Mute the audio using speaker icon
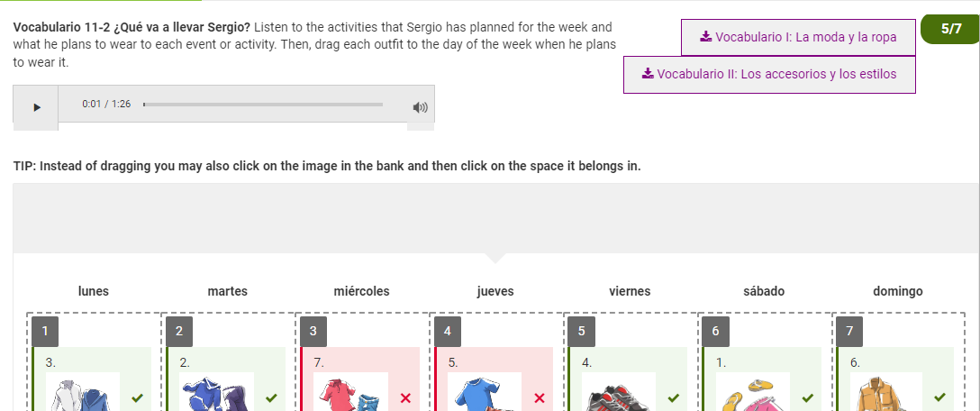The width and height of the screenshot is (980, 411). pos(421,107)
